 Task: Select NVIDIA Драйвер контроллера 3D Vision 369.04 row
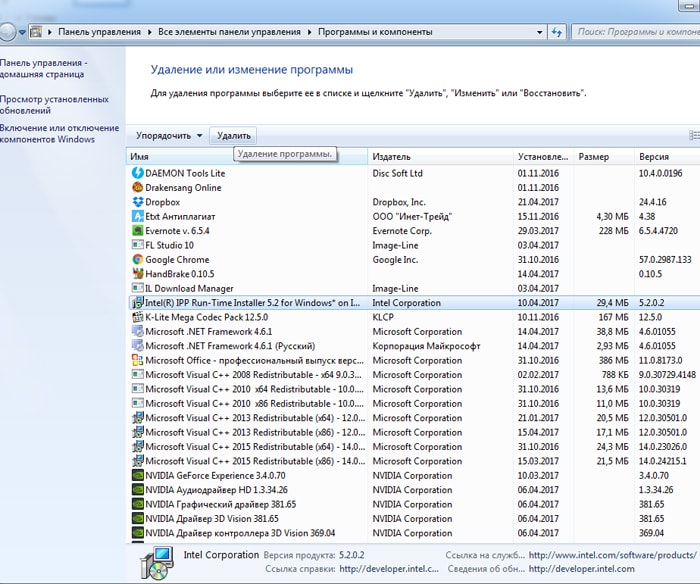pos(414,533)
